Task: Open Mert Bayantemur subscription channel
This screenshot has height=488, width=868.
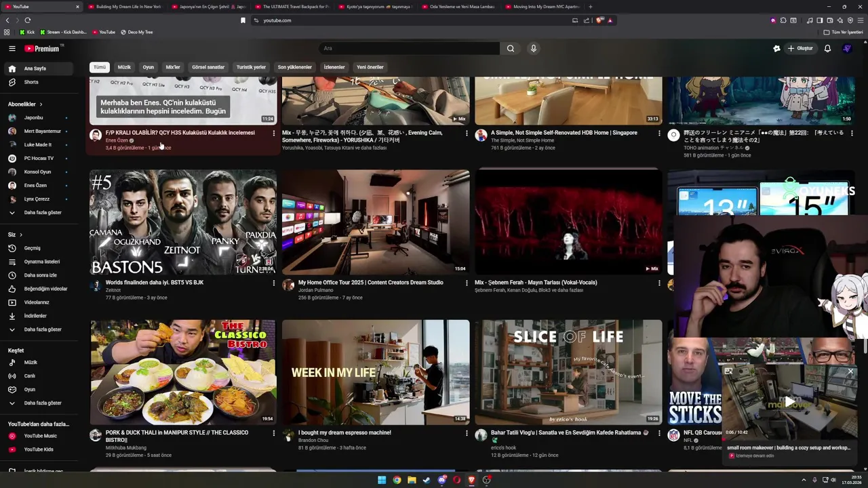Action: tap(37, 131)
